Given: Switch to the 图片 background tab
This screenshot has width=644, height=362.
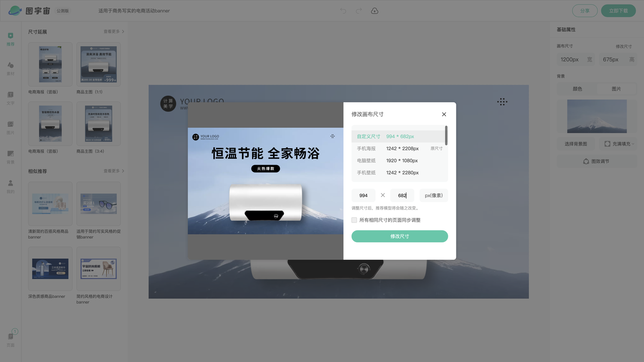Looking at the screenshot, I should pos(617,89).
